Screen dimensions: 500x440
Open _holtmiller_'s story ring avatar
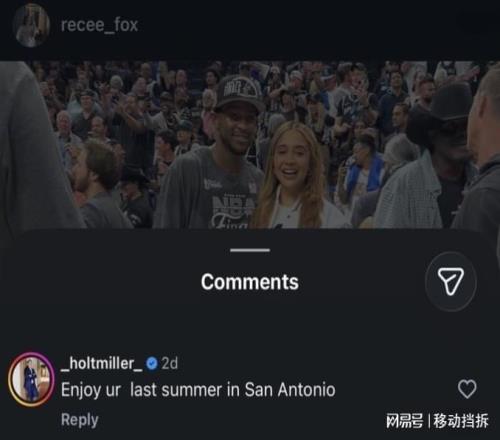(x=31, y=380)
